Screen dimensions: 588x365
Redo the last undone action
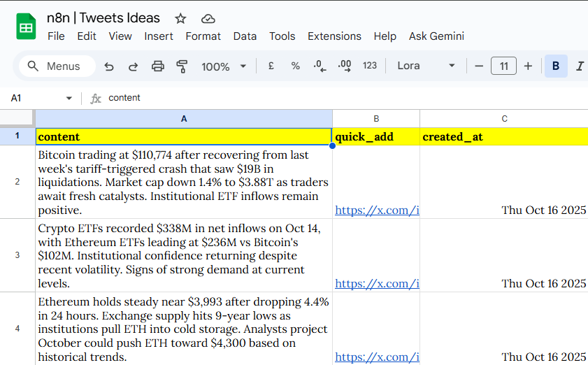point(133,66)
